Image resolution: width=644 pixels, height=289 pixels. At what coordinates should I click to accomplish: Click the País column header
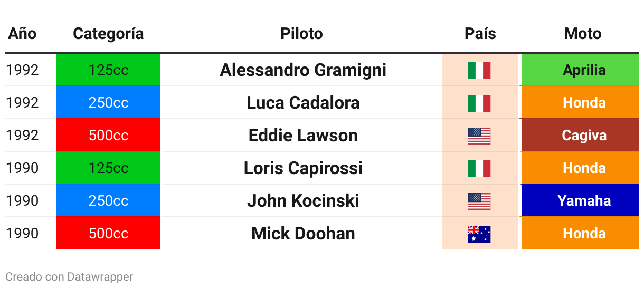pyautogui.click(x=480, y=34)
